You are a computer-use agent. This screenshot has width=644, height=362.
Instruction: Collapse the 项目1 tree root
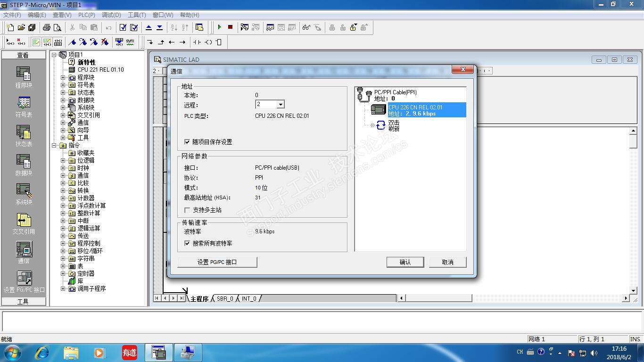click(54, 55)
